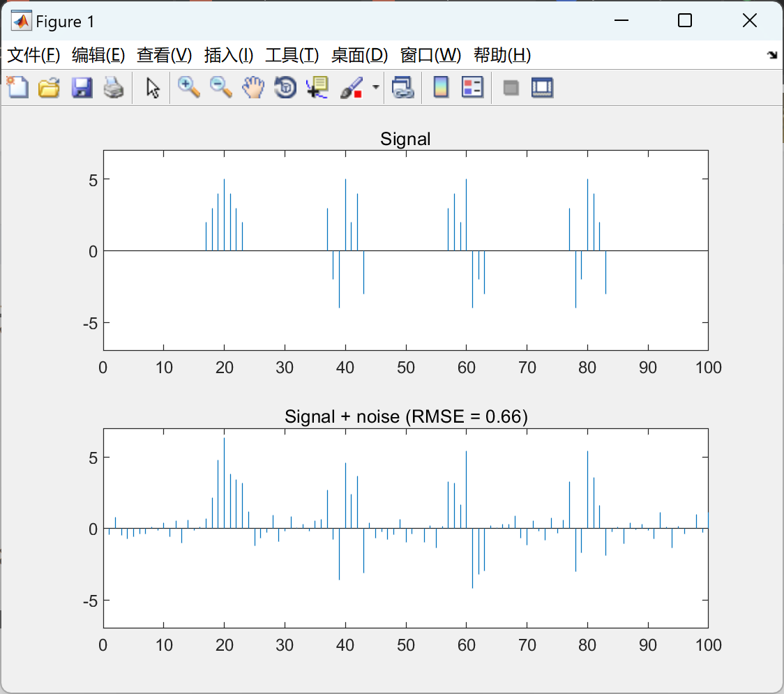Click the 'Signal + noise (RMSE = 0.66)' title
This screenshot has width=784, height=694.
pyautogui.click(x=406, y=416)
